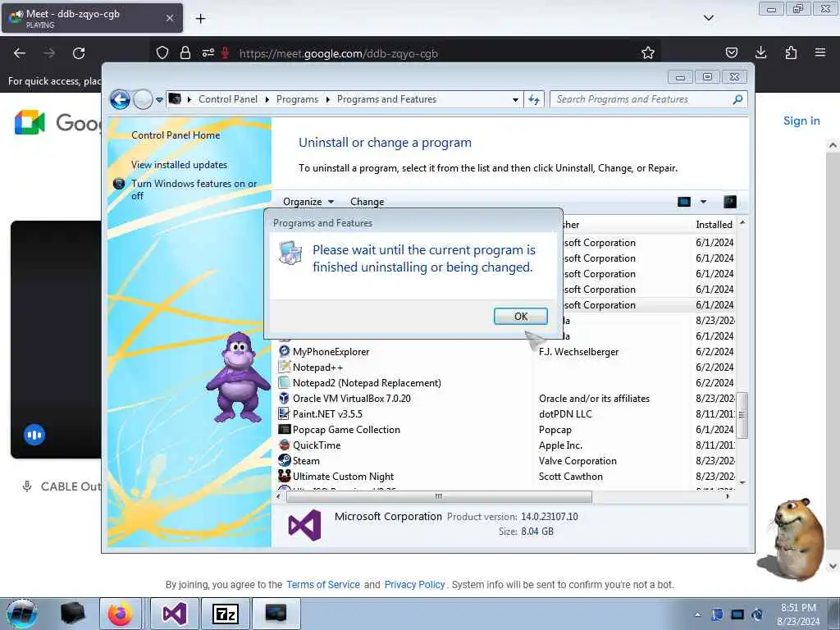Open Firefox hamburger menu
This screenshot has width=840, height=630.
point(820,52)
